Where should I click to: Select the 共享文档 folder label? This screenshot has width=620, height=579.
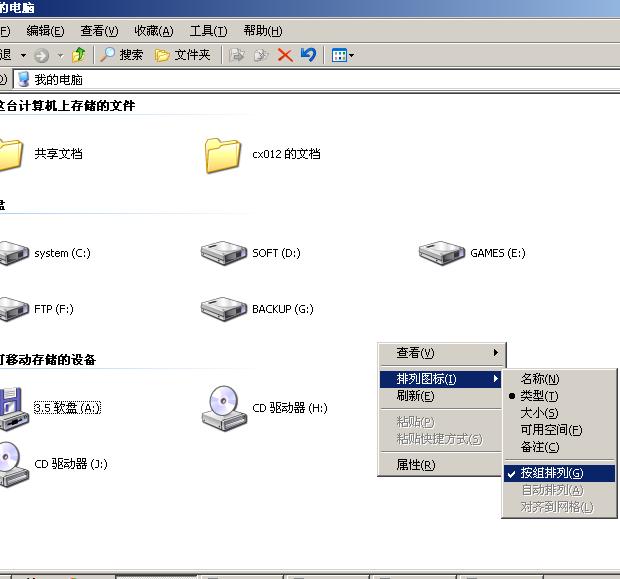coord(59,153)
